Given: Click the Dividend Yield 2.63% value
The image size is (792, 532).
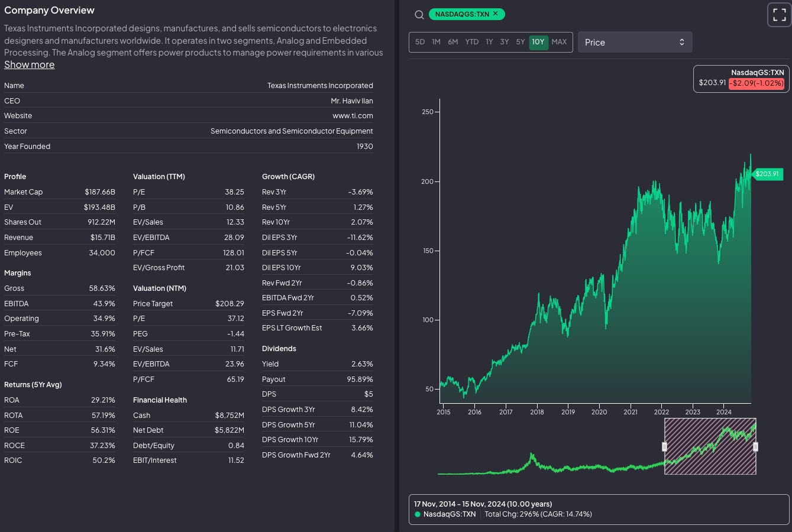Looking at the screenshot, I should coord(362,364).
